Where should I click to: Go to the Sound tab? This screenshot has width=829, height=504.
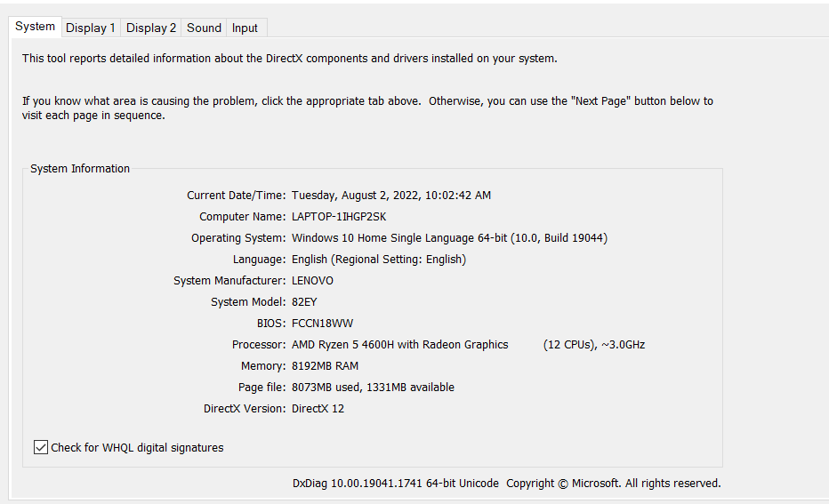[204, 28]
